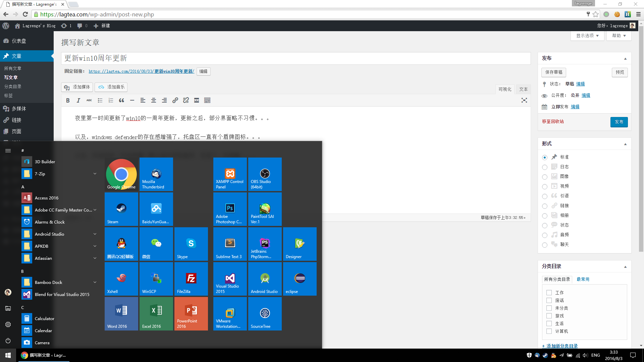Screen dimensions: 644x362
Task: Toggle the toolbar kitchen sink icon
Action: (x=207, y=100)
